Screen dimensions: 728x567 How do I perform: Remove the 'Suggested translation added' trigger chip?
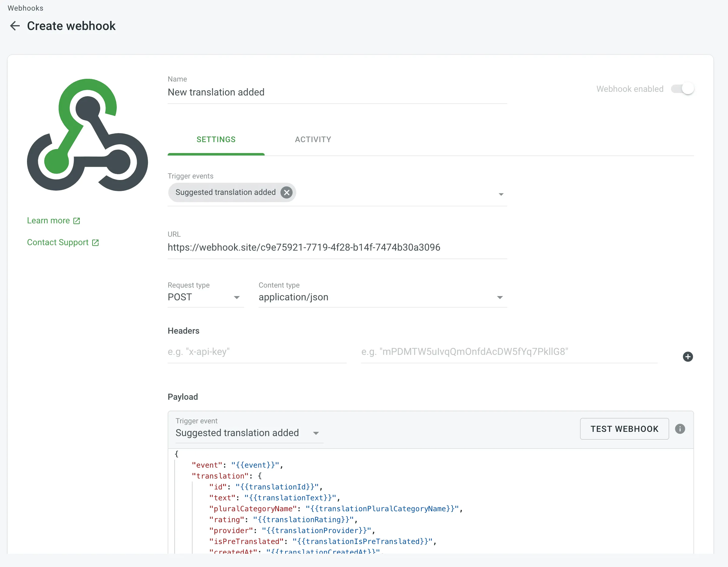pos(286,192)
